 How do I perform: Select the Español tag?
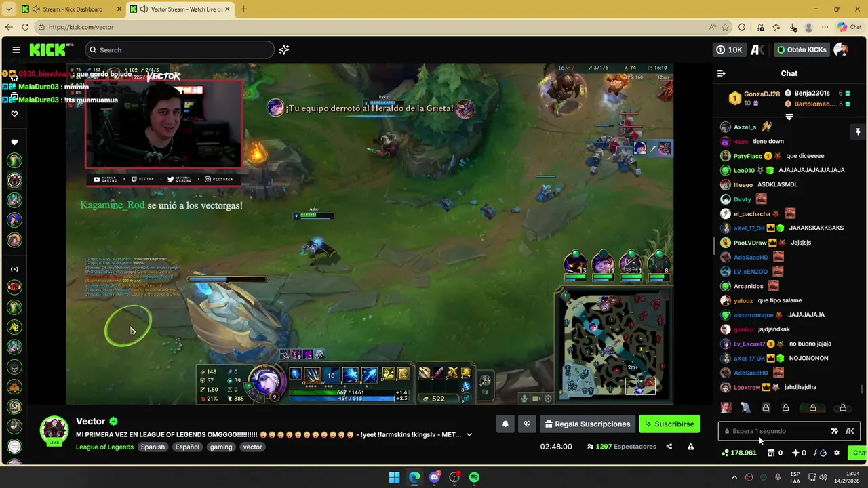pos(187,447)
